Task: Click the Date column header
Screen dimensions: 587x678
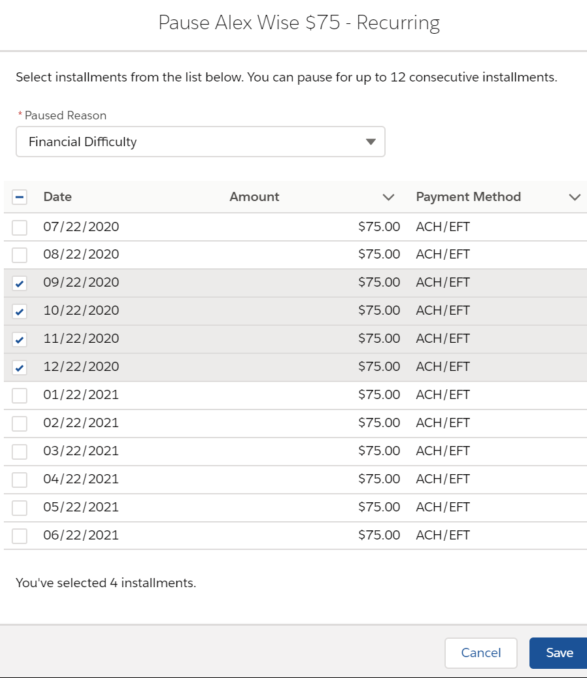Action: (57, 197)
